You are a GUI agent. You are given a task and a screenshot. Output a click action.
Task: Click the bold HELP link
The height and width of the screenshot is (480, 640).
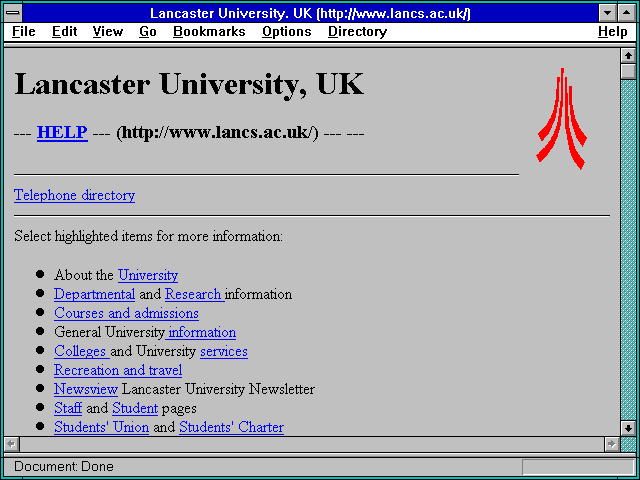point(62,133)
